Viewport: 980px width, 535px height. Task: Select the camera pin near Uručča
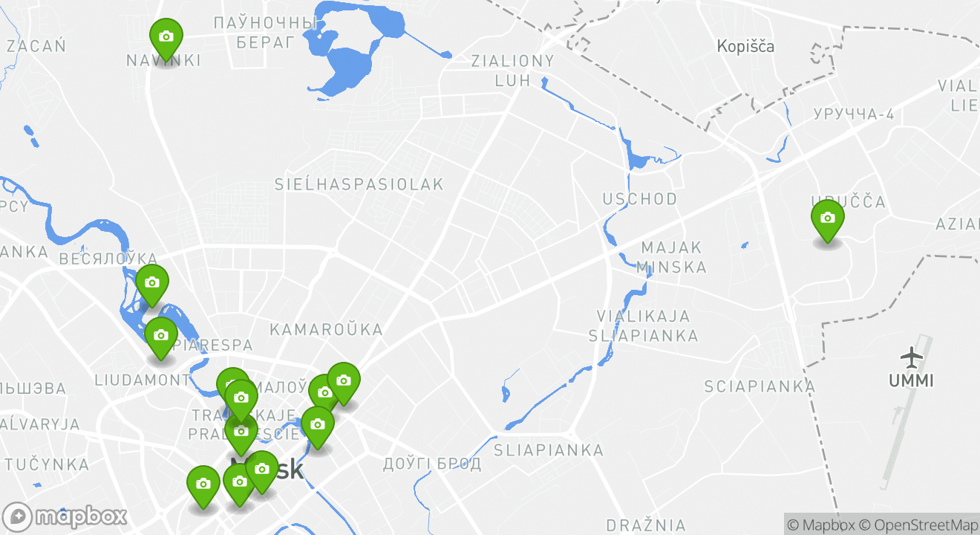click(x=828, y=221)
